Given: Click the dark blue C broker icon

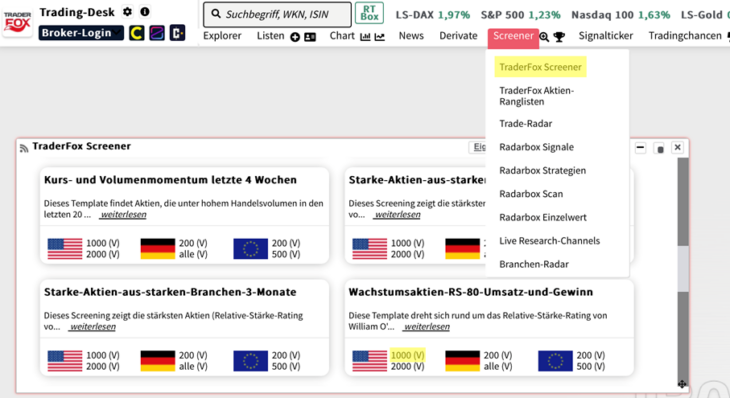Looking at the screenshot, I should pos(177,33).
